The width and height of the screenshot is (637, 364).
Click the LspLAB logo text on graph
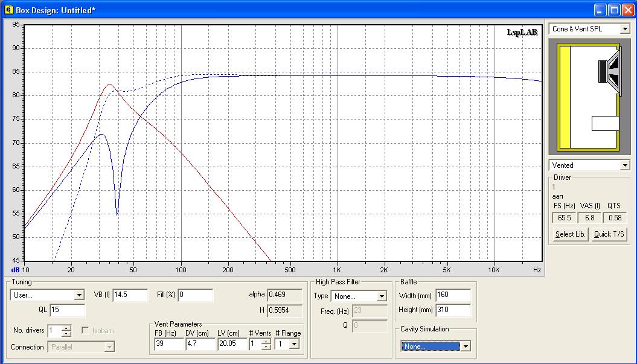coord(522,33)
